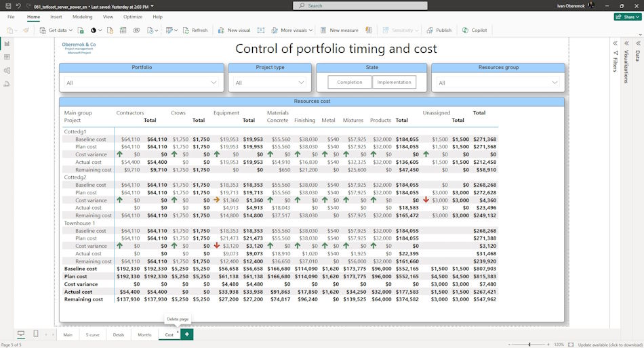The height and width of the screenshot is (348, 644).
Task: Click the Recent sources icon
Action: point(150,30)
